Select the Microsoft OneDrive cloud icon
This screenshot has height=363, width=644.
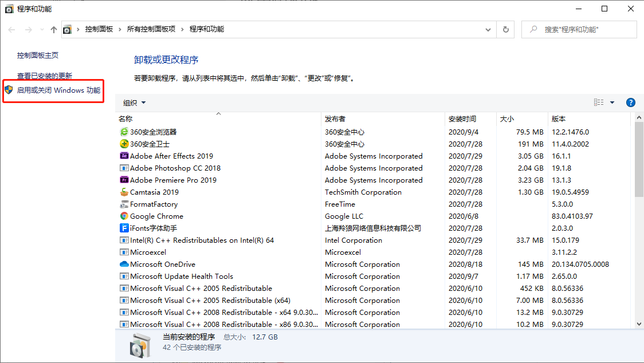tap(124, 265)
